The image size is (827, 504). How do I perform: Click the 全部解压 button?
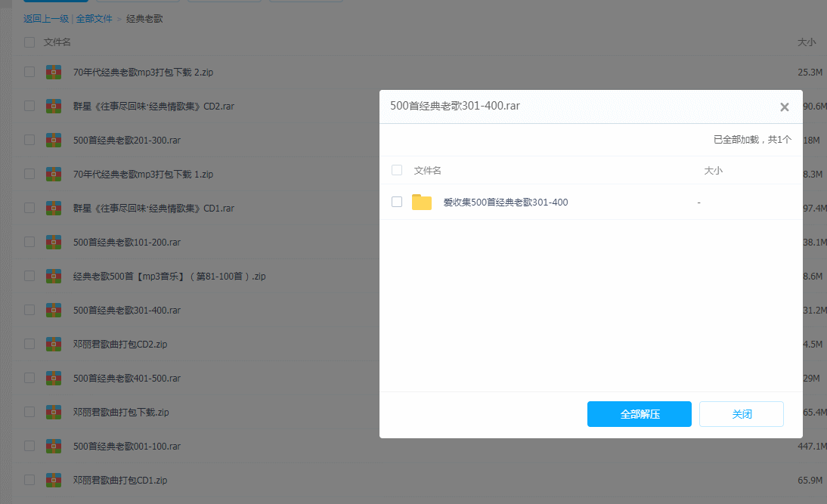[x=639, y=414]
